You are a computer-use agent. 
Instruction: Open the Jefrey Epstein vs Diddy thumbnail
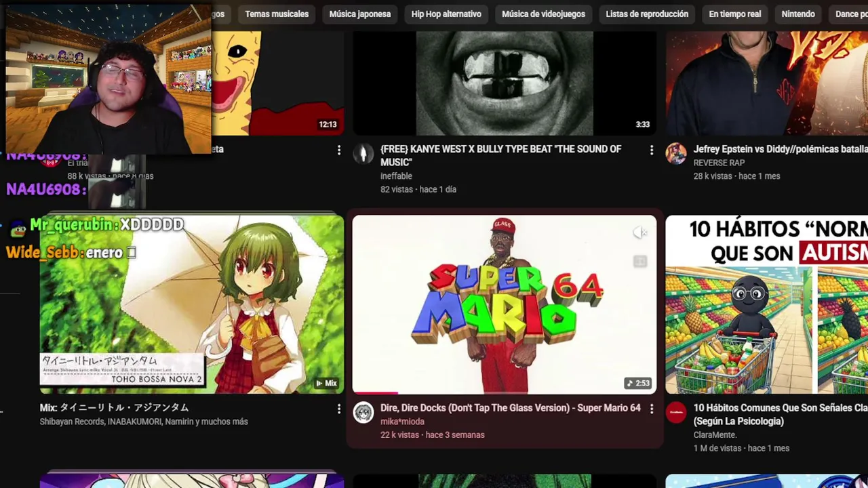tap(767, 83)
